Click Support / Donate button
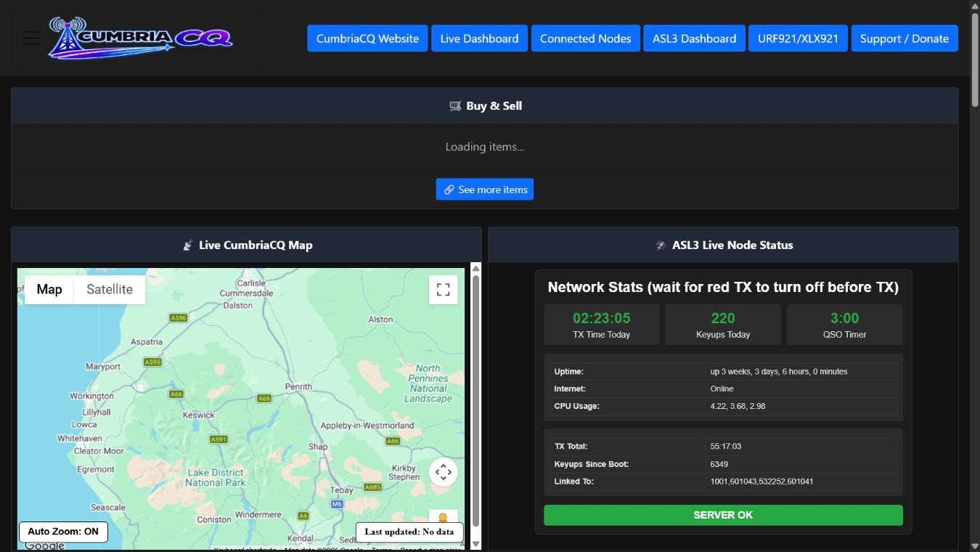Image resolution: width=980 pixels, height=552 pixels. click(x=905, y=38)
